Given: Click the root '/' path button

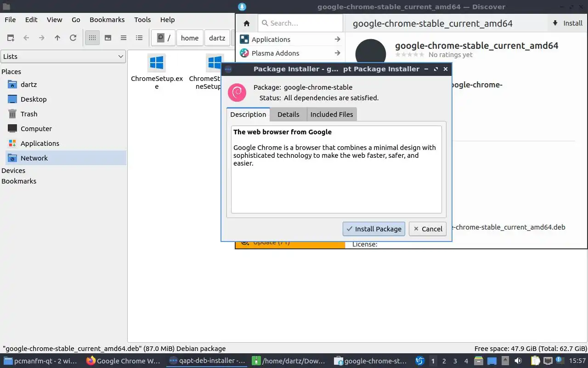Looking at the screenshot, I should [163, 38].
